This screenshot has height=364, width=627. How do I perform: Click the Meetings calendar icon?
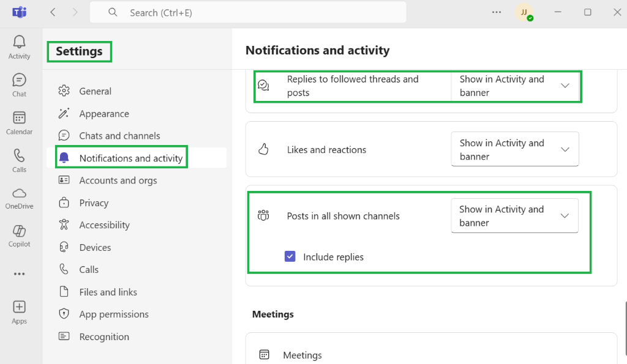coord(265,354)
